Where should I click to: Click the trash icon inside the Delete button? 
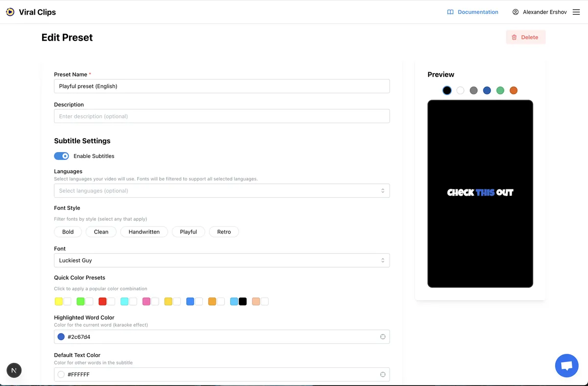point(514,37)
